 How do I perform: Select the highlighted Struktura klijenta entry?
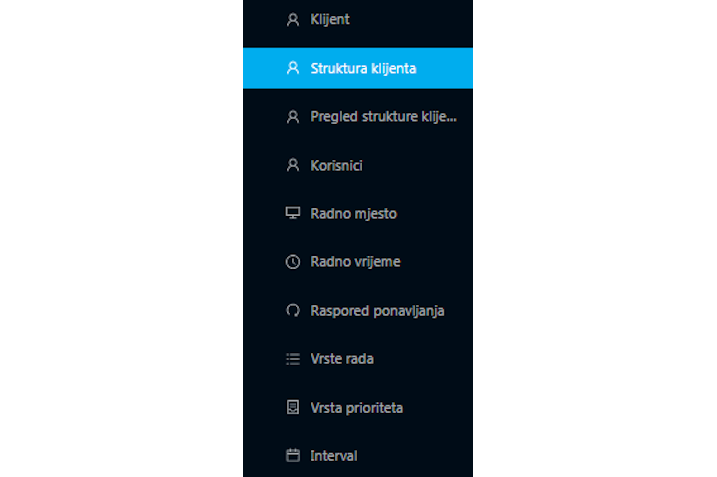point(358,68)
